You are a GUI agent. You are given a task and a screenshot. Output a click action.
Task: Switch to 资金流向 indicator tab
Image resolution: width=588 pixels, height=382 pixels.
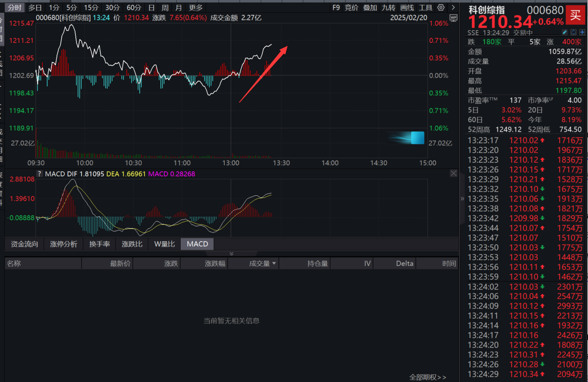24,244
